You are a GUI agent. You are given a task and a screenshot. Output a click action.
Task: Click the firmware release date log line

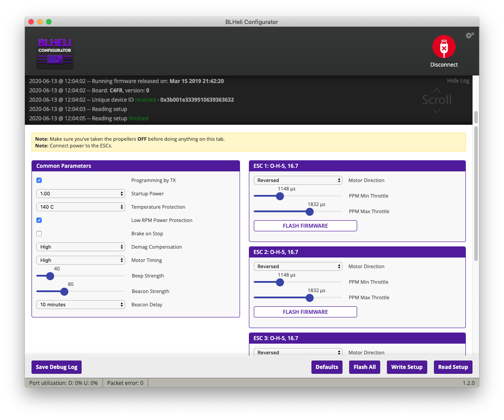126,81
